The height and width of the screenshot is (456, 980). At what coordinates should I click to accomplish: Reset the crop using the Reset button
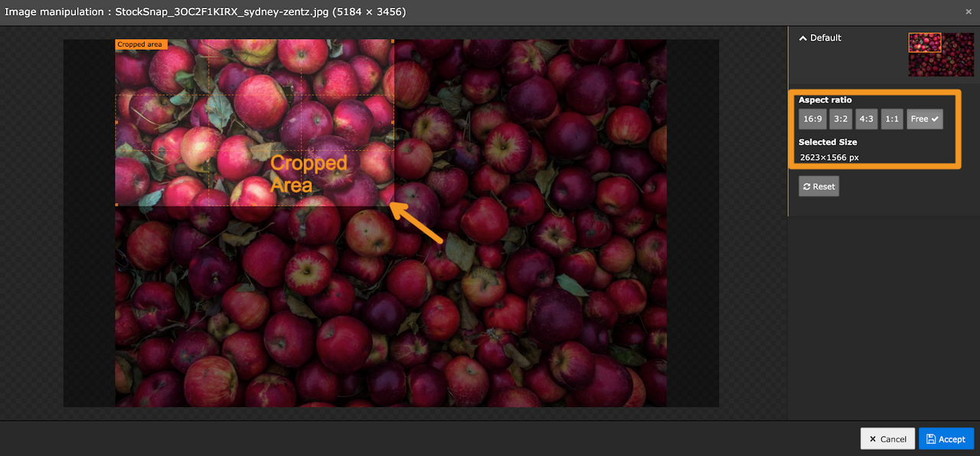(818, 187)
